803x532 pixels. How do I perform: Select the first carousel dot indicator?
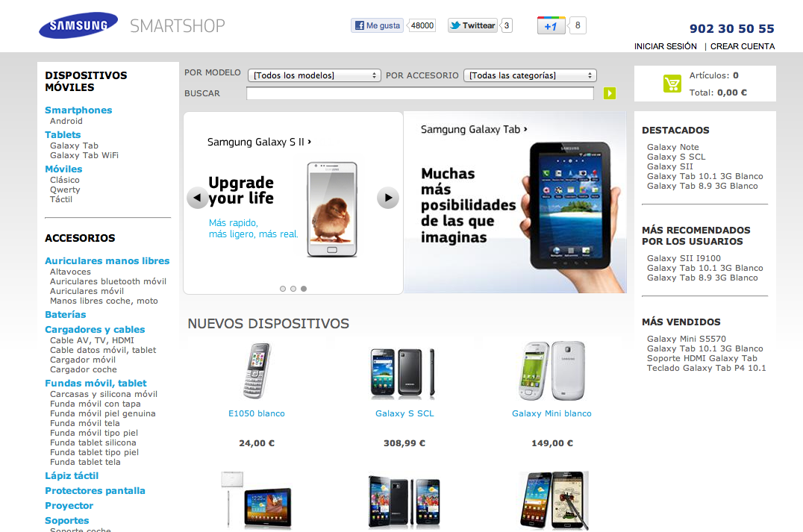(283, 289)
